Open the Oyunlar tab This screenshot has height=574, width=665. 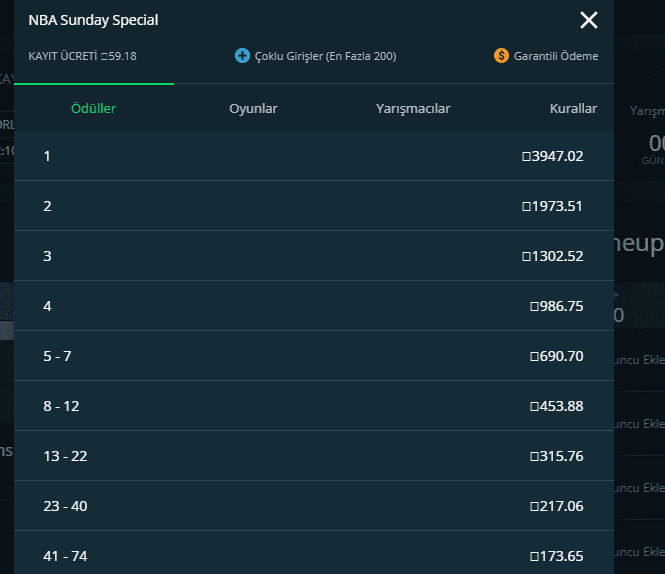click(x=253, y=109)
